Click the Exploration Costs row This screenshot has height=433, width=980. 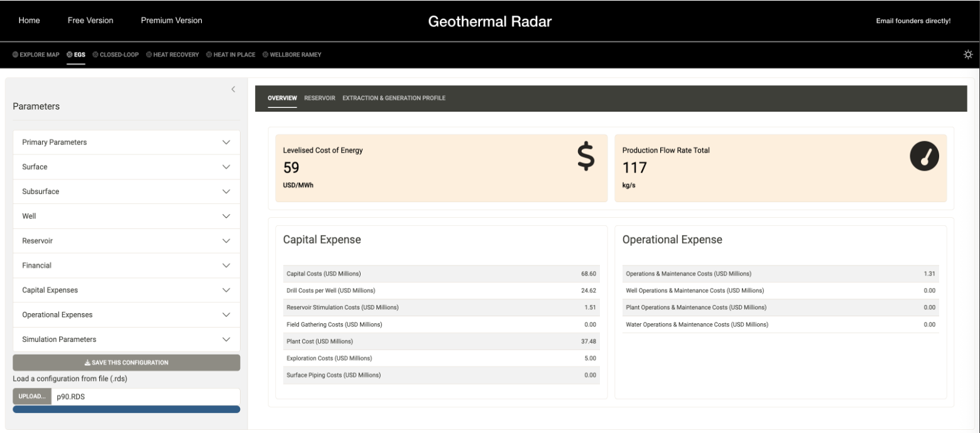point(442,358)
